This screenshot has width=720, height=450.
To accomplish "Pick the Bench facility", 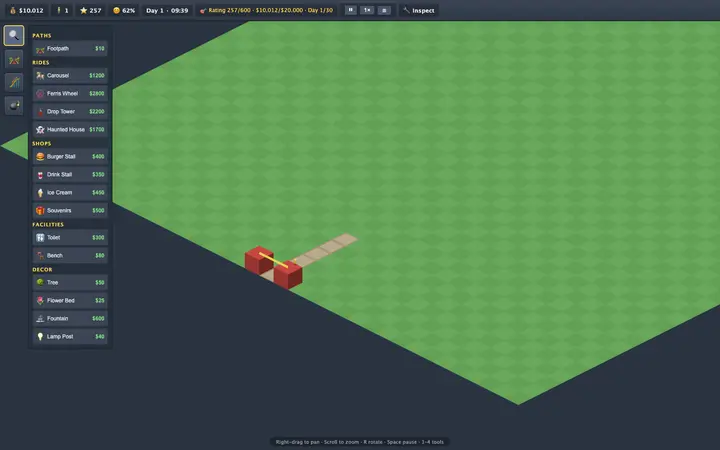I will [70, 255].
